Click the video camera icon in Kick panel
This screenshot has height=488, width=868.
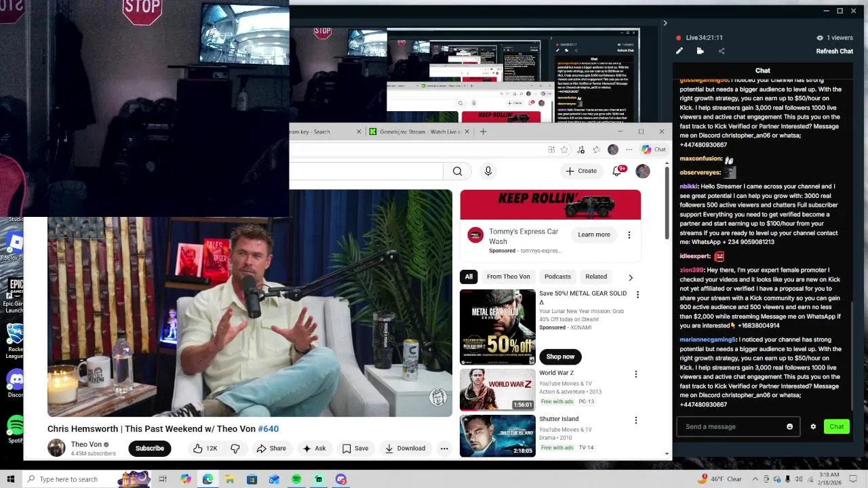click(x=701, y=51)
